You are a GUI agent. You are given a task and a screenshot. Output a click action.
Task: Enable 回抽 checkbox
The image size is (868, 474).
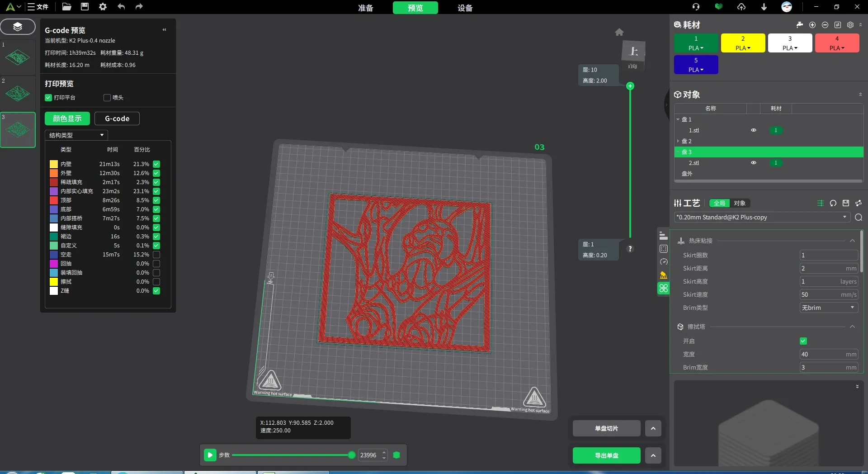[x=156, y=264]
